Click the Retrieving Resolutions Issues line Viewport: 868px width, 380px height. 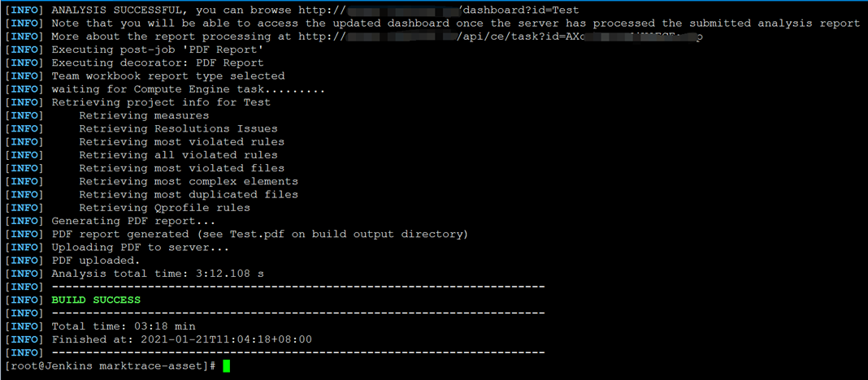[x=178, y=129]
